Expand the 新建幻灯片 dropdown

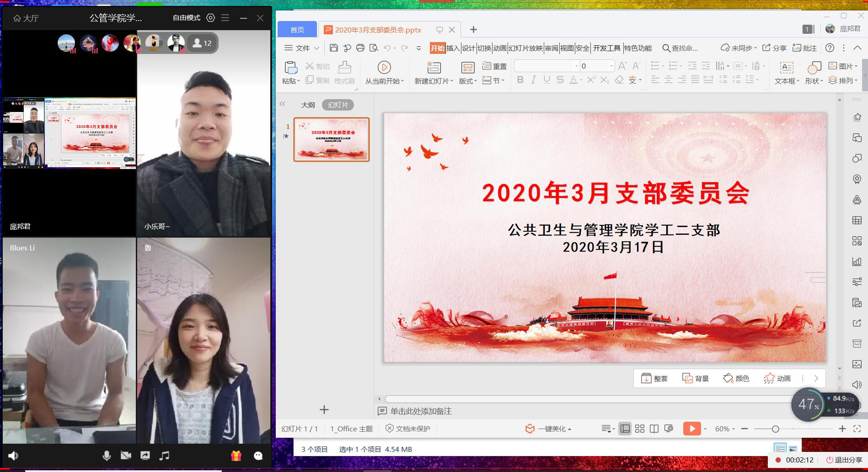[434, 81]
